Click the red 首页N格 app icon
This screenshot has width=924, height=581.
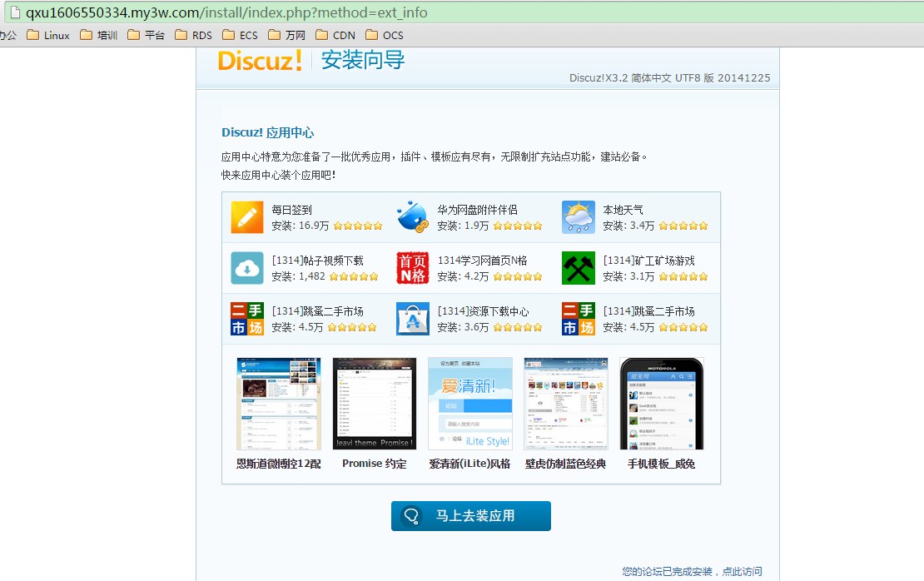[x=412, y=268]
